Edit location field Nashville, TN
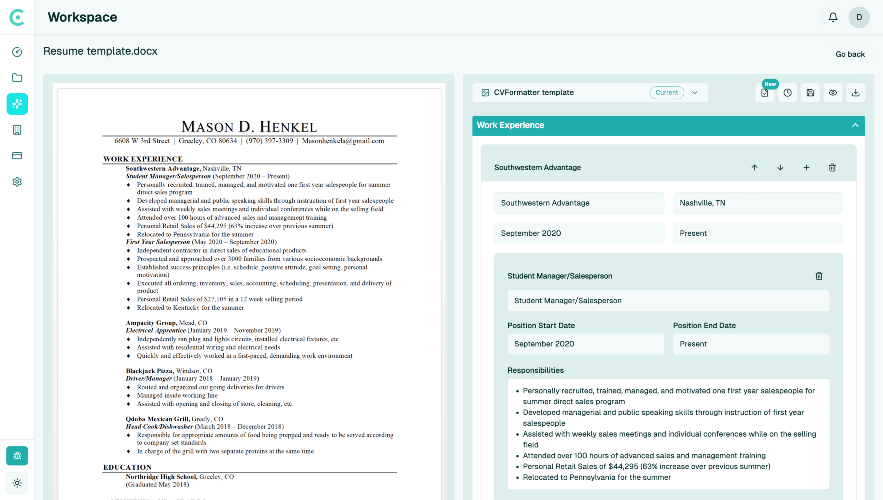 (757, 203)
